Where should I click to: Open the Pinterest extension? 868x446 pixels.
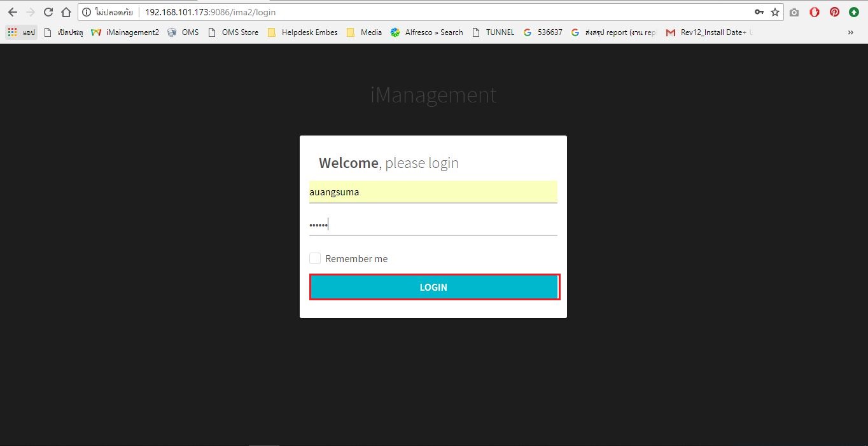834,12
